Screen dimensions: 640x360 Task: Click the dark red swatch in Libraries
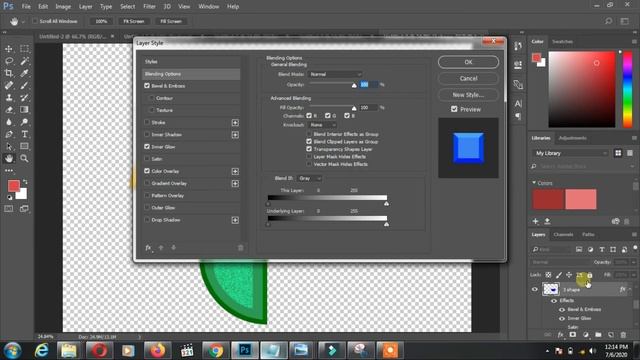548,199
